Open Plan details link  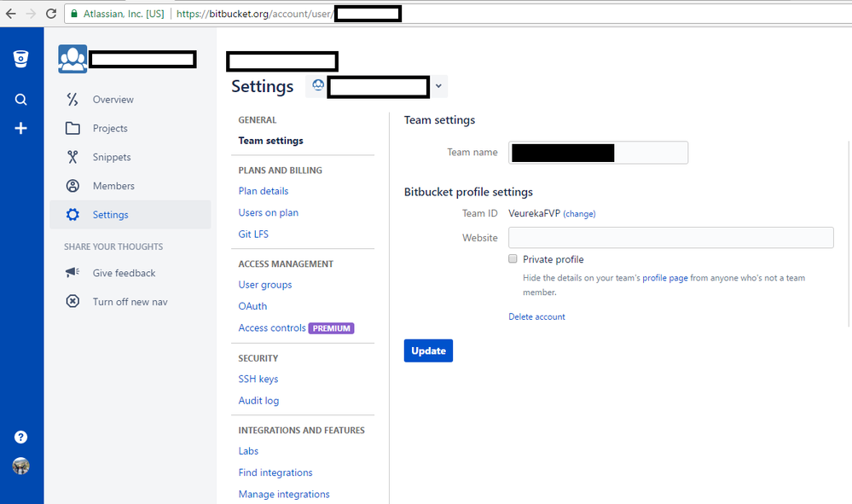click(263, 191)
